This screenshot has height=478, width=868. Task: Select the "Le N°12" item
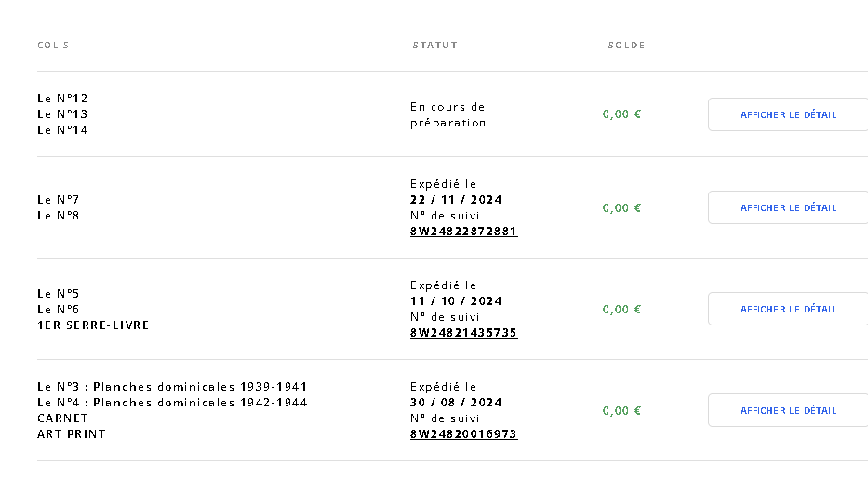click(62, 99)
